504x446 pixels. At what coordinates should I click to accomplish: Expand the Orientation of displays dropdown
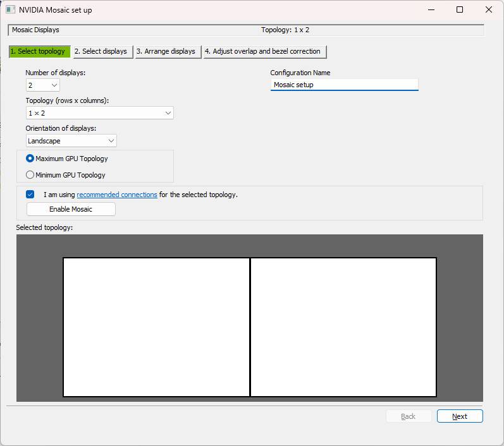click(71, 141)
